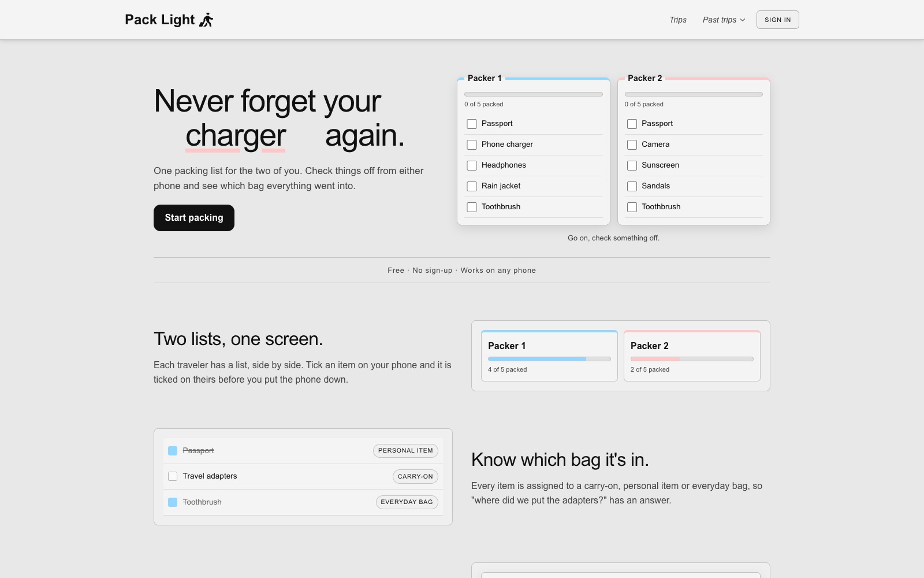Image resolution: width=924 pixels, height=578 pixels.
Task: Check the Travel adapters checkbox
Action: click(x=173, y=476)
